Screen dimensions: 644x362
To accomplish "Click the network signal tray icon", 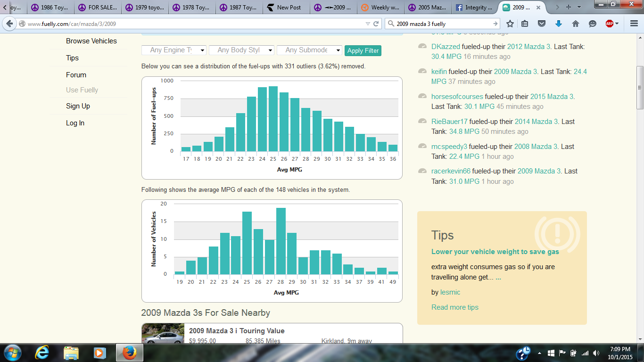I will [x=585, y=353].
